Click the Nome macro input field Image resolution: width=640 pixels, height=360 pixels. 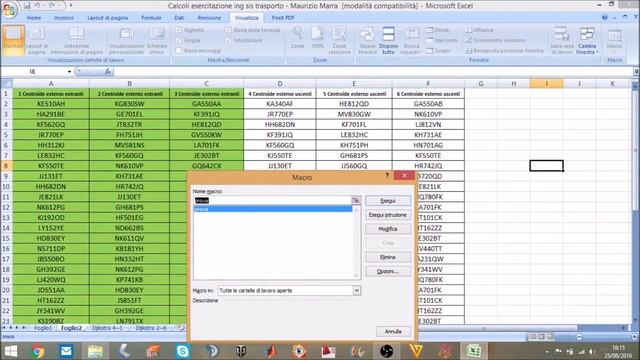tap(272, 200)
